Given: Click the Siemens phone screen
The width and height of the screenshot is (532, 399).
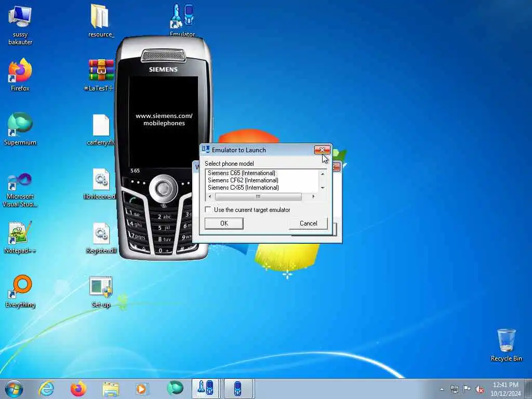Looking at the screenshot, I should [x=163, y=122].
